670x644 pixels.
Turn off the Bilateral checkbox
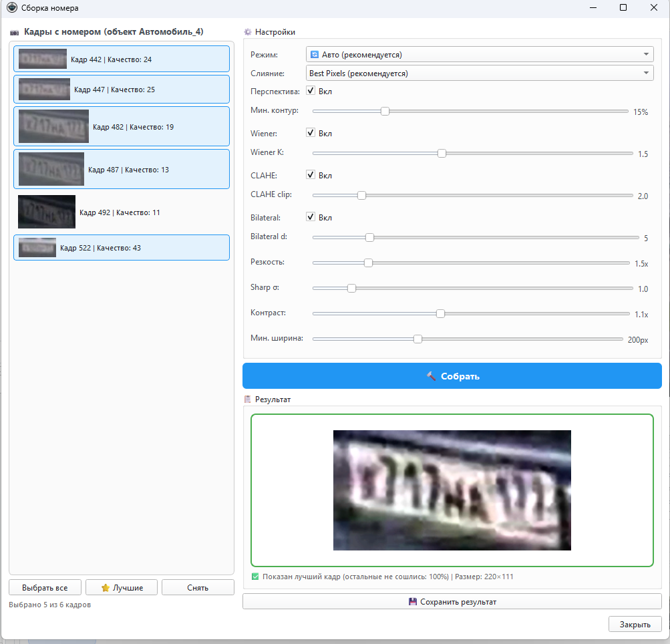pos(311,217)
